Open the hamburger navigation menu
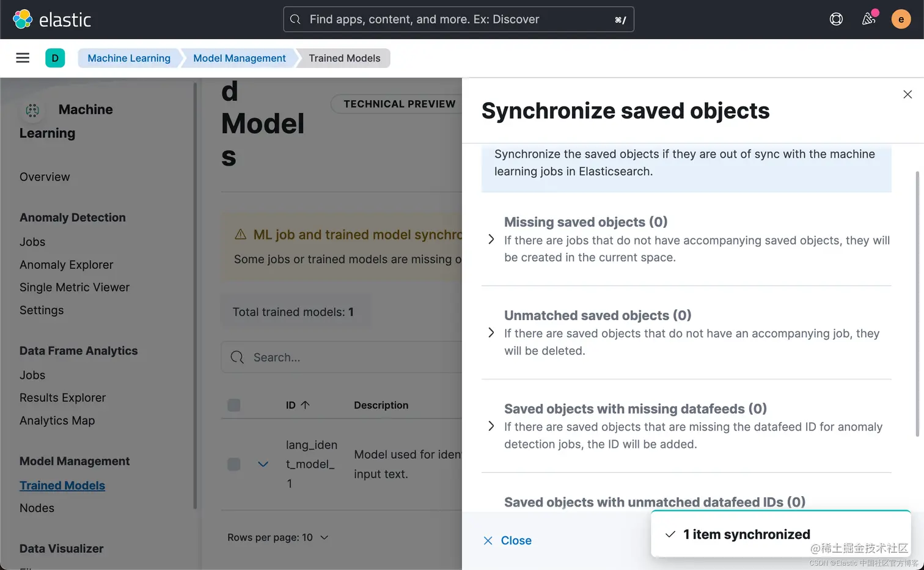924x570 pixels. [23, 58]
